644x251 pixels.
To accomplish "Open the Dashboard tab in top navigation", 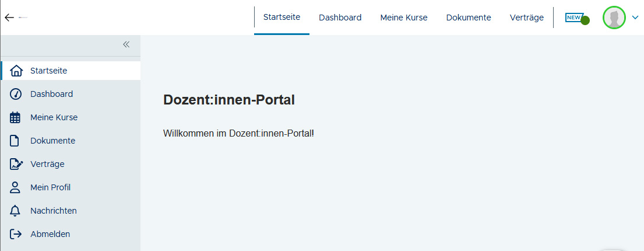I will pos(340,18).
